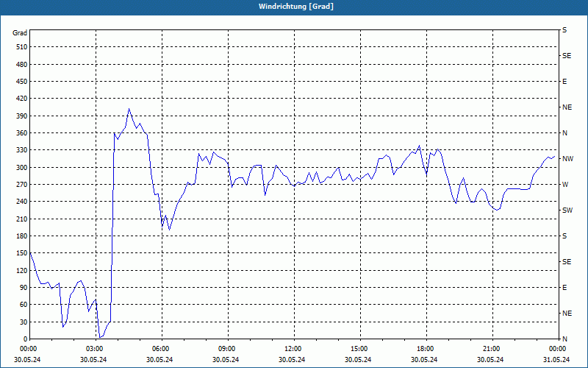
Task: Click the 90 y-axis value
Action: click(x=24, y=288)
